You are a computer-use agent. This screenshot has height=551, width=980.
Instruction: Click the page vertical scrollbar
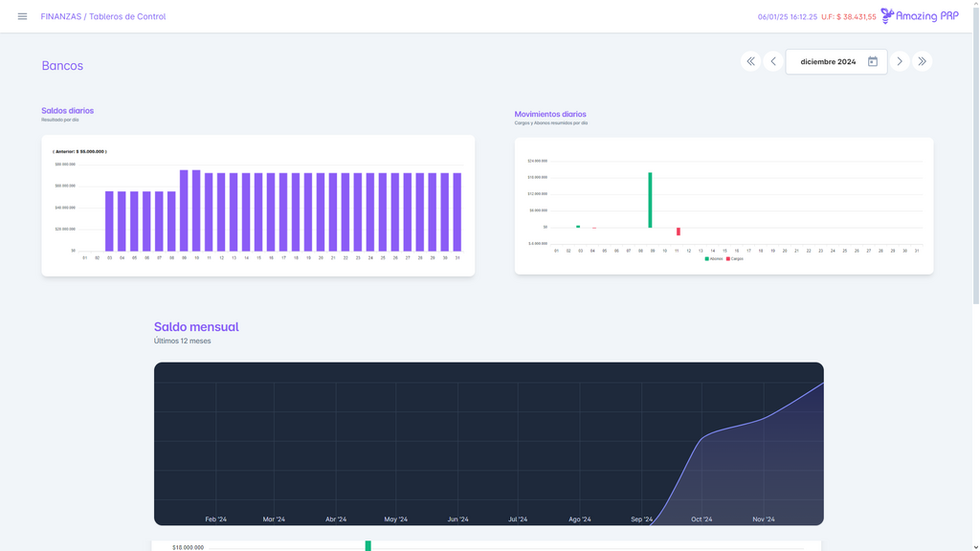[x=975, y=153]
